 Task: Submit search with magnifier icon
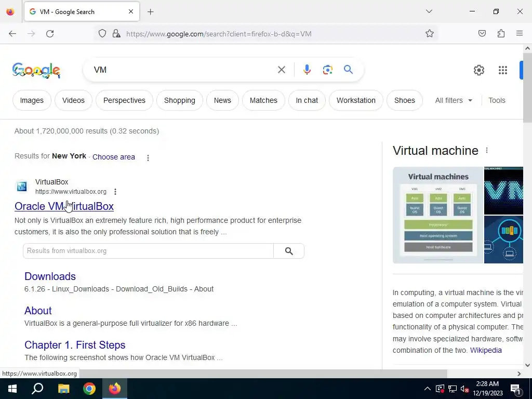(x=348, y=70)
